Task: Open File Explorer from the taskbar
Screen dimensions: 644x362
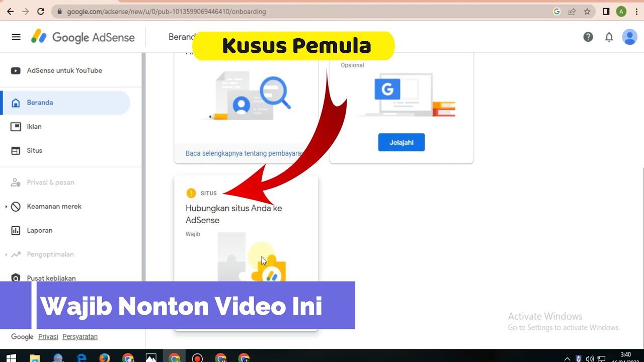Action: tap(35, 358)
